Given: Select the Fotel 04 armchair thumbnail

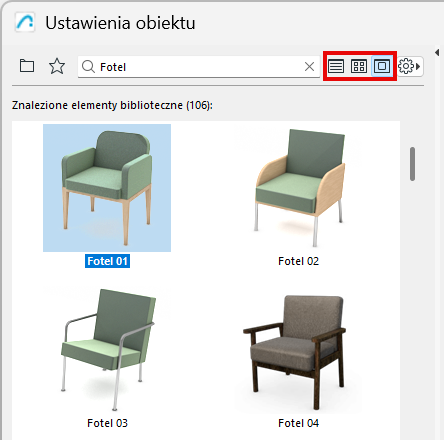Looking at the screenshot, I should click(299, 350).
